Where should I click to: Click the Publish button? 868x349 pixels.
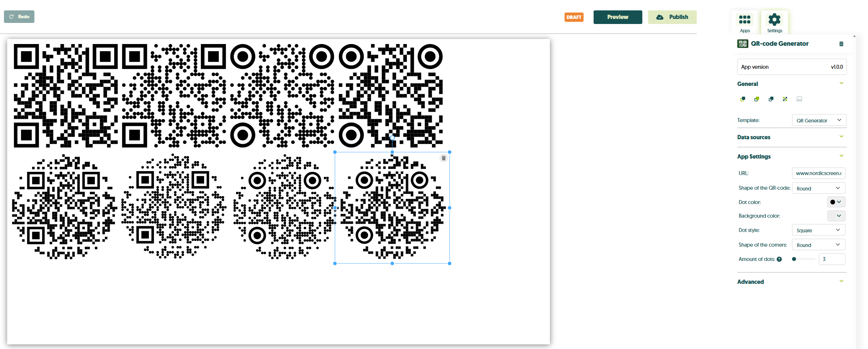pyautogui.click(x=672, y=17)
